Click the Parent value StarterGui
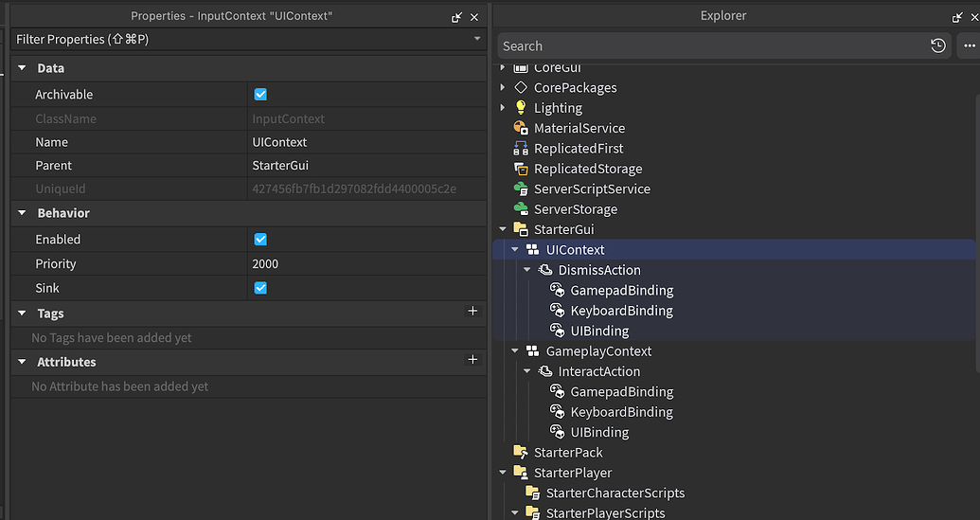 (366, 166)
